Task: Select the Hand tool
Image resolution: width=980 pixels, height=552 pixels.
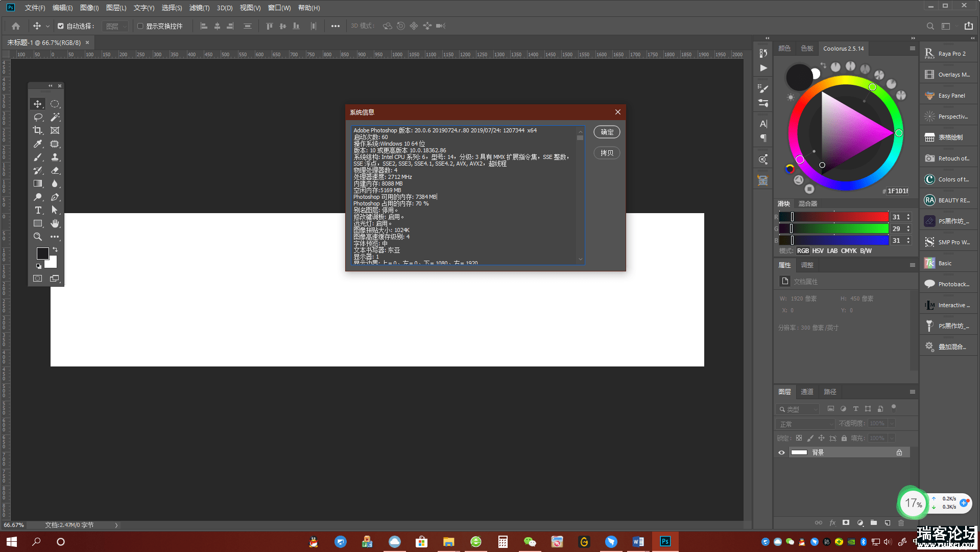Action: [x=55, y=223]
